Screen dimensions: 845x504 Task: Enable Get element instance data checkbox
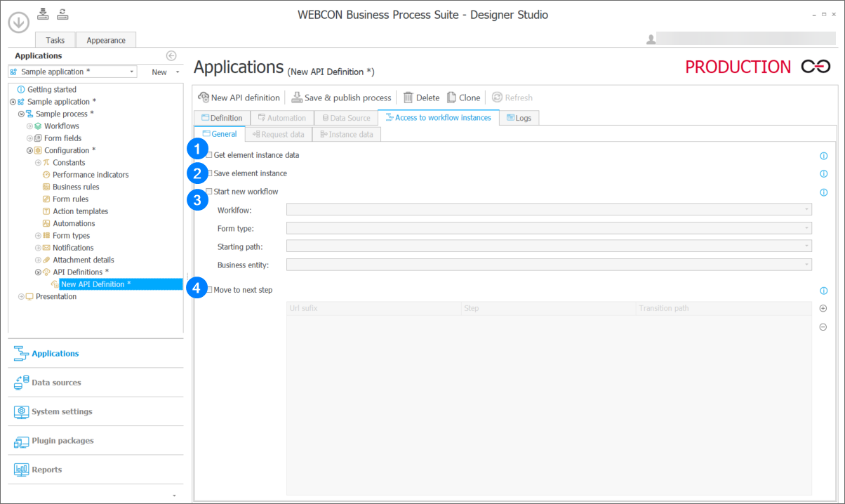tap(208, 155)
